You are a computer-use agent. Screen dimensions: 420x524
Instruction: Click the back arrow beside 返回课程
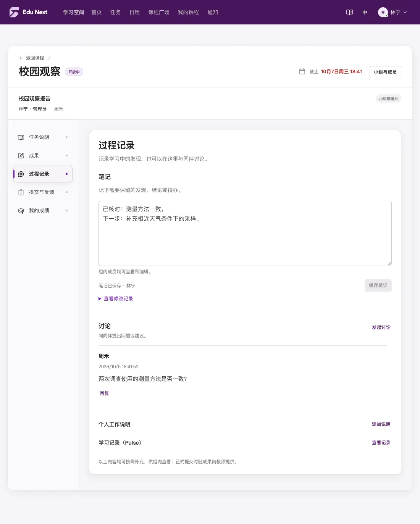tap(21, 58)
